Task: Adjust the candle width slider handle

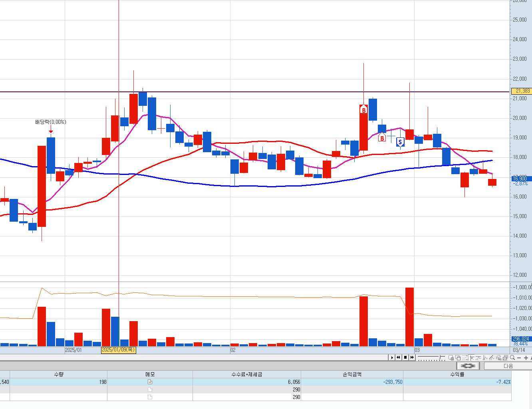Action: [440, 357]
